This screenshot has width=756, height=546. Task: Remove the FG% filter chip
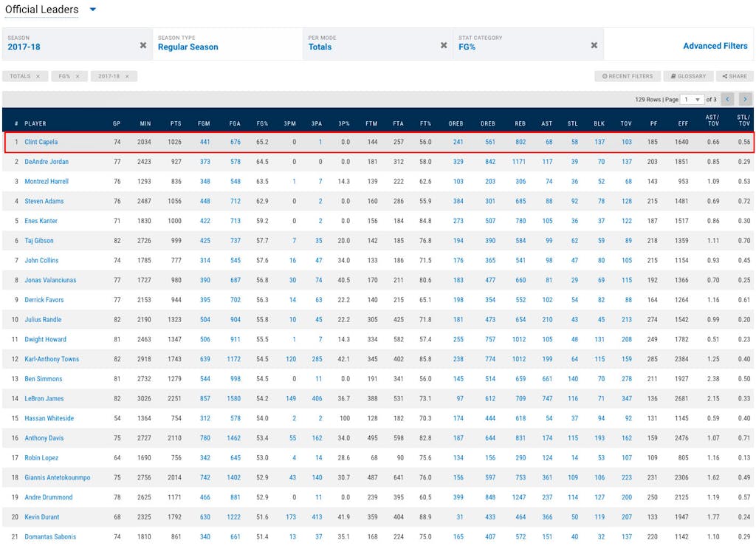(x=77, y=76)
